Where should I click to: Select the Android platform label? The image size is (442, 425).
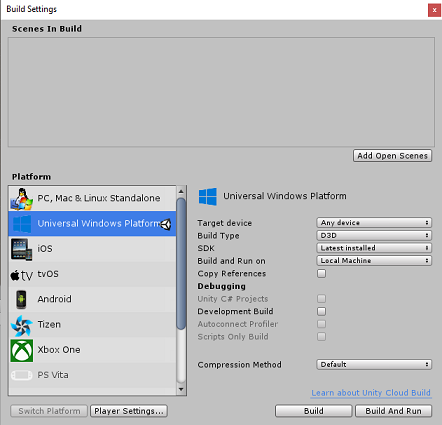(54, 299)
